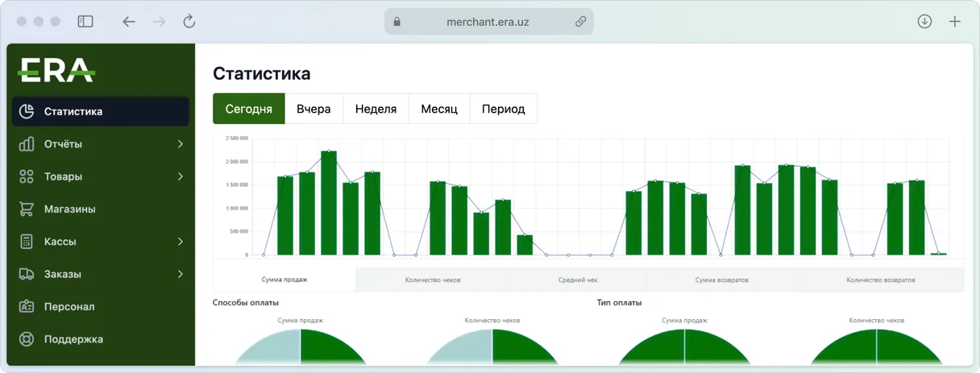980x373 pixels.
Task: Click the Поддержка lifebuoy icon
Action: point(27,339)
